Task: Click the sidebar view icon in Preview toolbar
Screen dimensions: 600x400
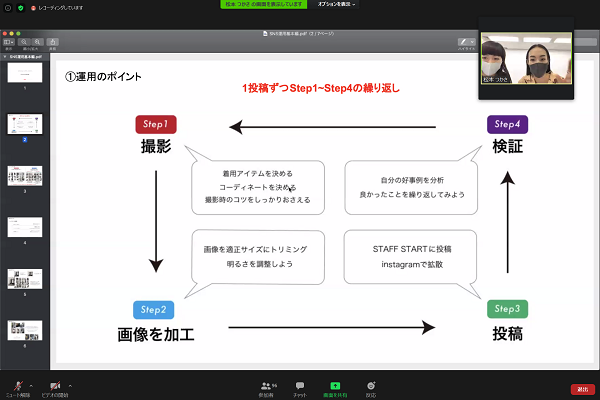Action: tap(10, 43)
